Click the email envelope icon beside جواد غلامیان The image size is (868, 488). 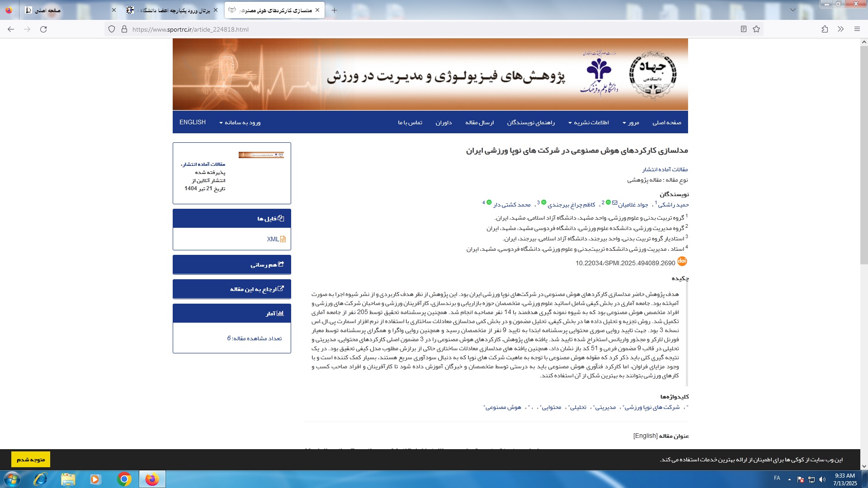(614, 202)
